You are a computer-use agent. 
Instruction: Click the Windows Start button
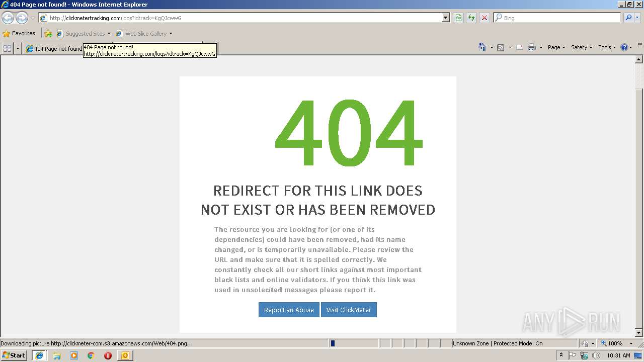tap(14, 355)
